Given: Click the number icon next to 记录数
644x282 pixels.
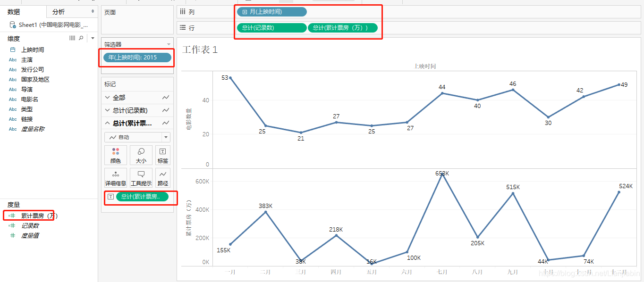Looking at the screenshot, I should click(x=12, y=225).
